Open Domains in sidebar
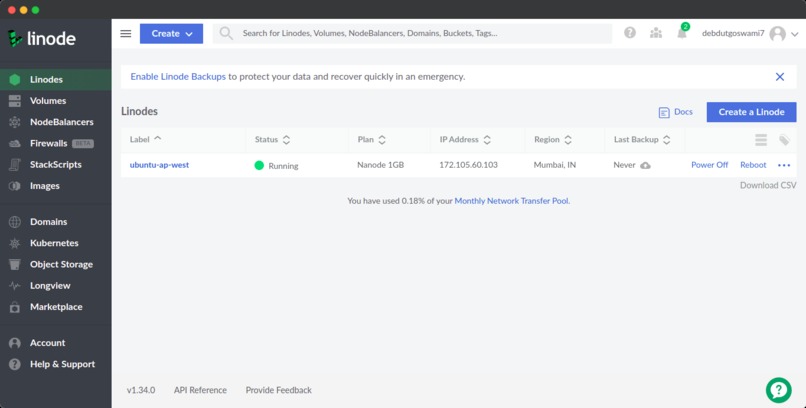 (x=56, y=222)
